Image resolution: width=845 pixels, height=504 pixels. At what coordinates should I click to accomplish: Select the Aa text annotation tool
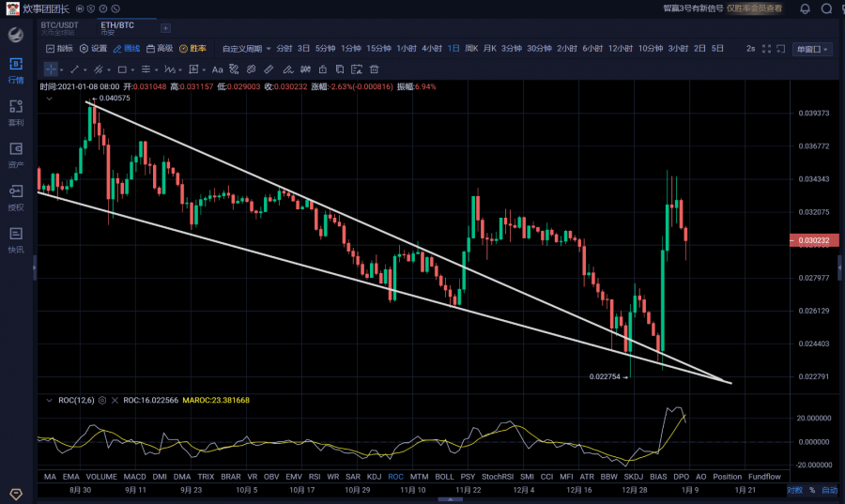click(218, 69)
